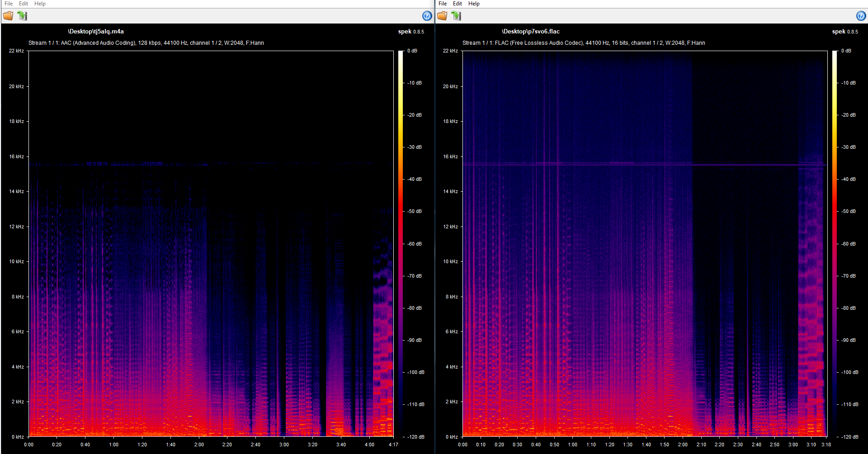Open the Help menu in the tj5alq.m4a window
The image size is (868, 454).
point(40,4)
